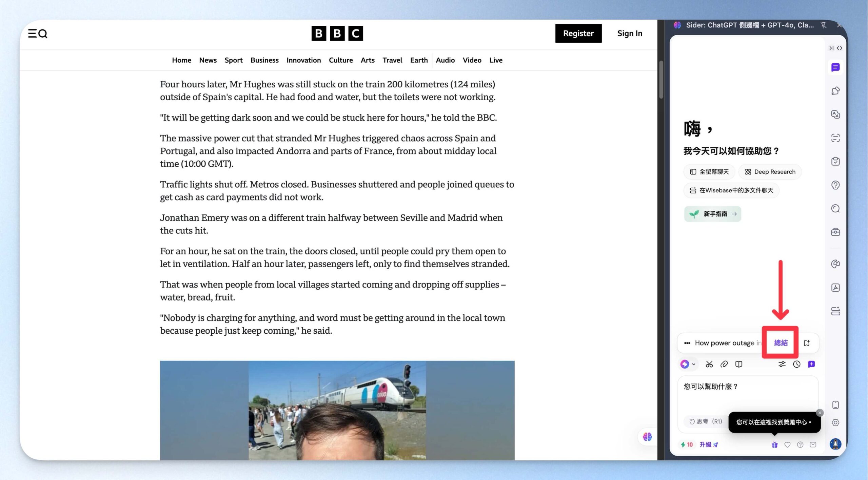Open BBC menu and search icon

(38, 34)
